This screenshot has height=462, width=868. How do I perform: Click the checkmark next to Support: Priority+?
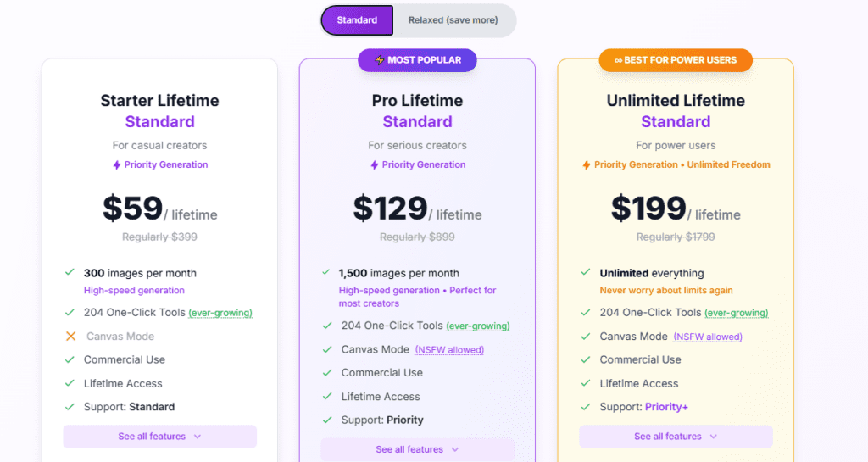pyautogui.click(x=585, y=407)
